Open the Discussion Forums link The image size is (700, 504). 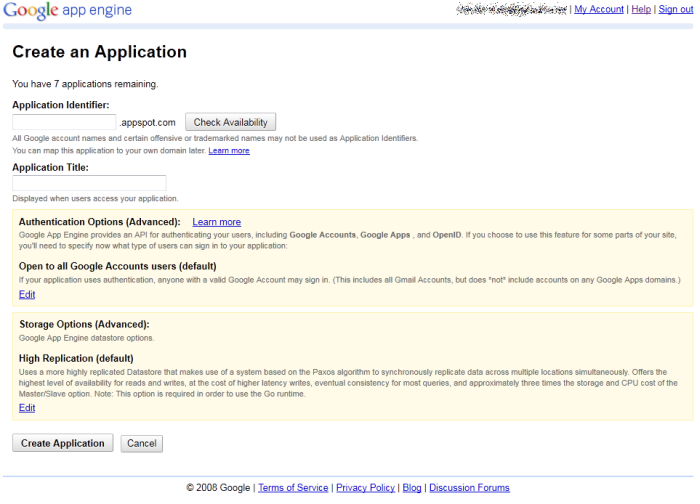coord(469,488)
